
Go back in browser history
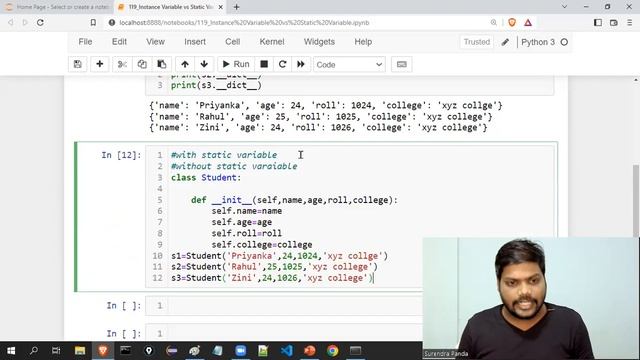click(11, 22)
